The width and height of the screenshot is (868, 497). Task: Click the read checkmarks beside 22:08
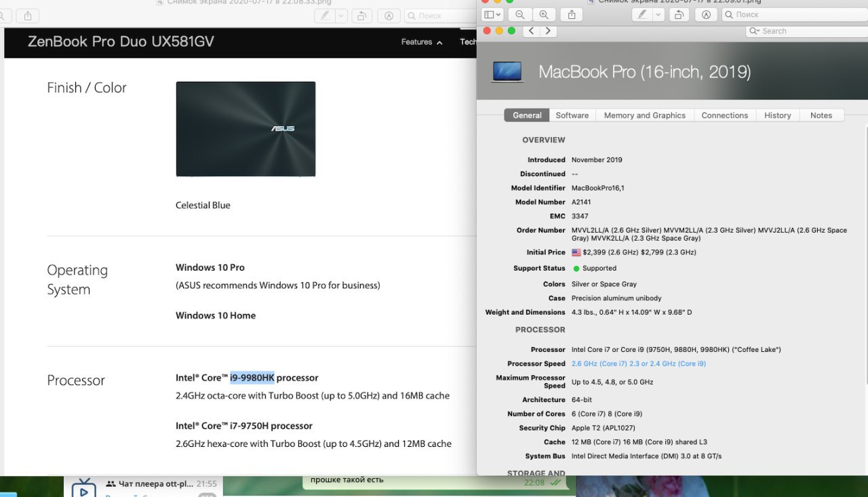point(555,483)
